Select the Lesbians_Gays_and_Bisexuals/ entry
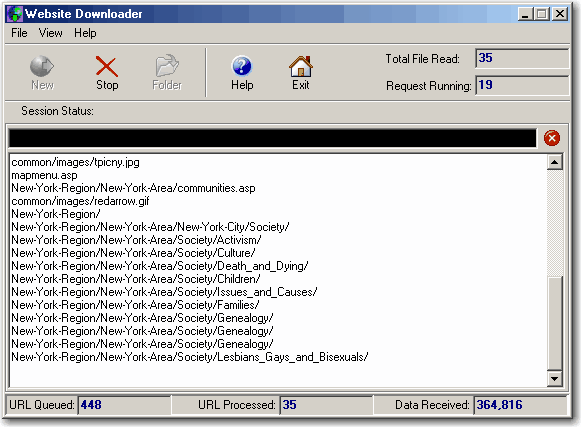This screenshot has height=427, width=581. click(190, 357)
